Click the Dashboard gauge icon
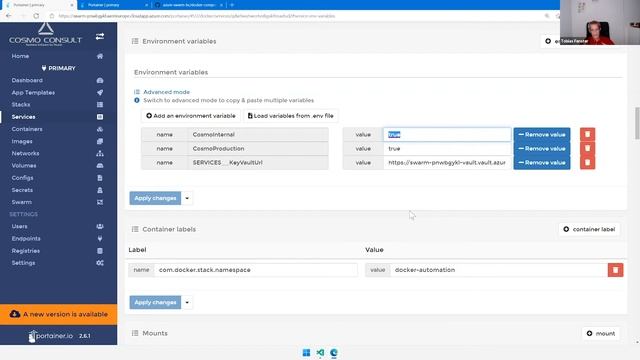640x360 pixels. [100, 80]
